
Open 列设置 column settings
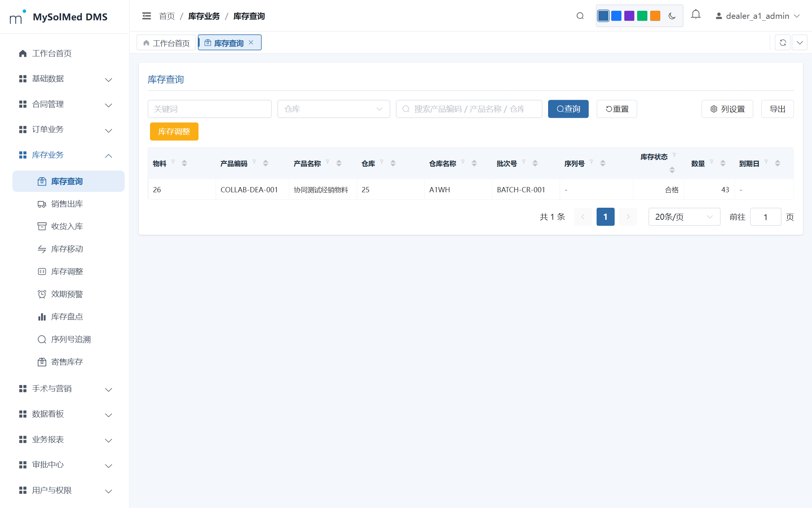pyautogui.click(x=727, y=109)
